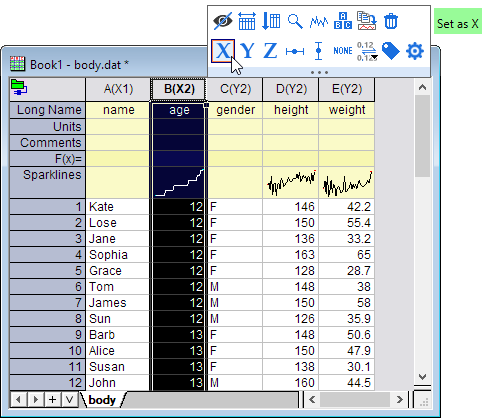Click the vertical scrollbar down arrow
This screenshot has width=503, height=418.
(422, 377)
